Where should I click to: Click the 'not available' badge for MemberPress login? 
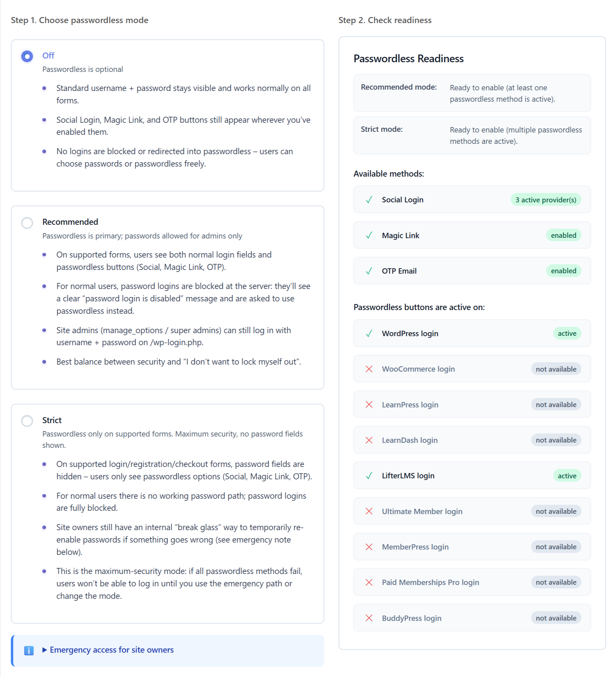[556, 547]
